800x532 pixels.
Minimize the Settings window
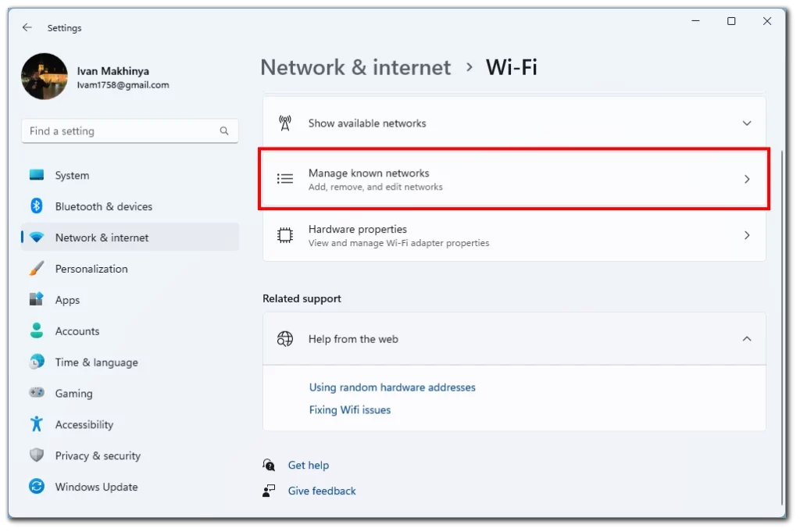(x=695, y=21)
